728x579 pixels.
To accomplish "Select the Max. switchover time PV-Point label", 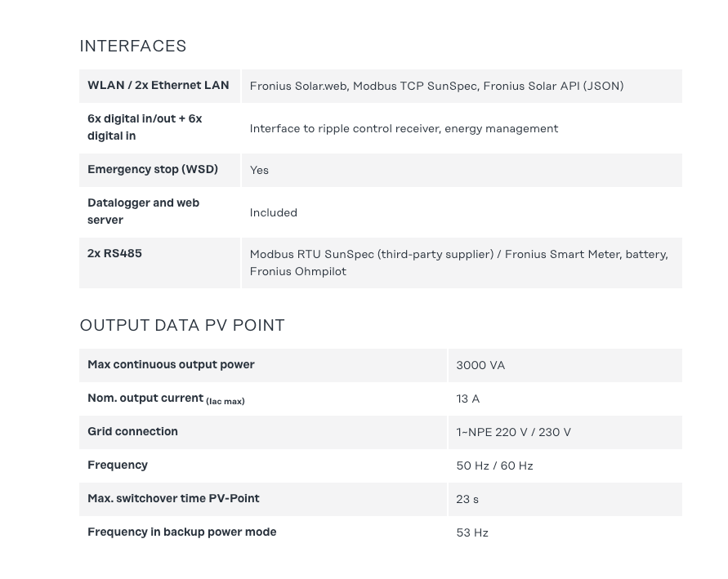I will pos(173,498).
